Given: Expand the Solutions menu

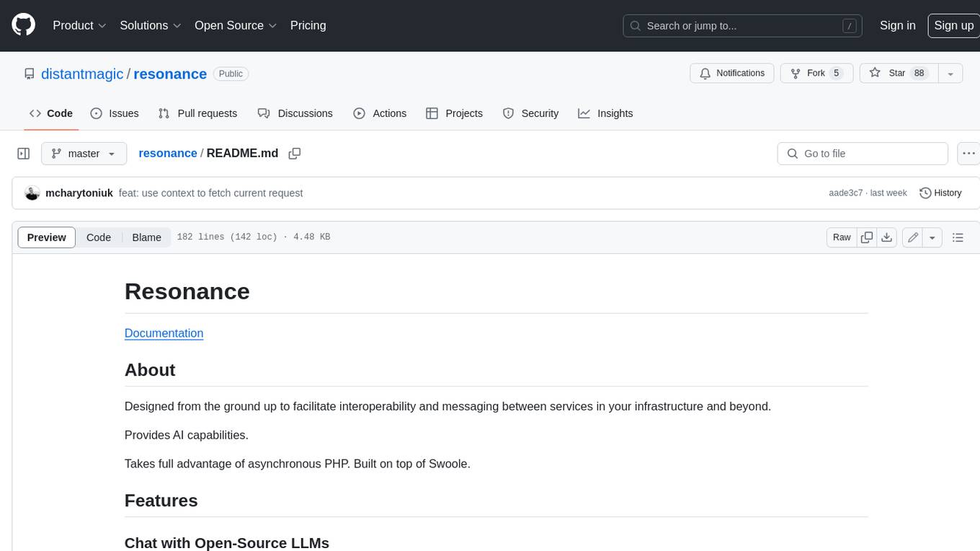Looking at the screenshot, I should pos(151,25).
